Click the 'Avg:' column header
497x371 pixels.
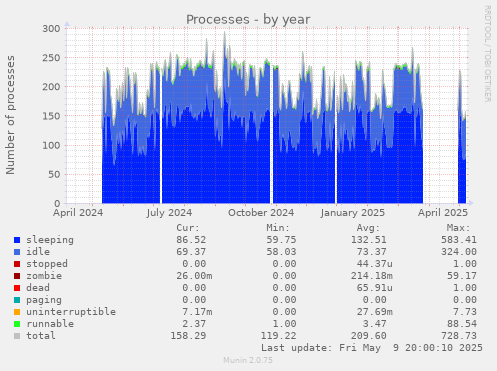pyautogui.click(x=368, y=228)
